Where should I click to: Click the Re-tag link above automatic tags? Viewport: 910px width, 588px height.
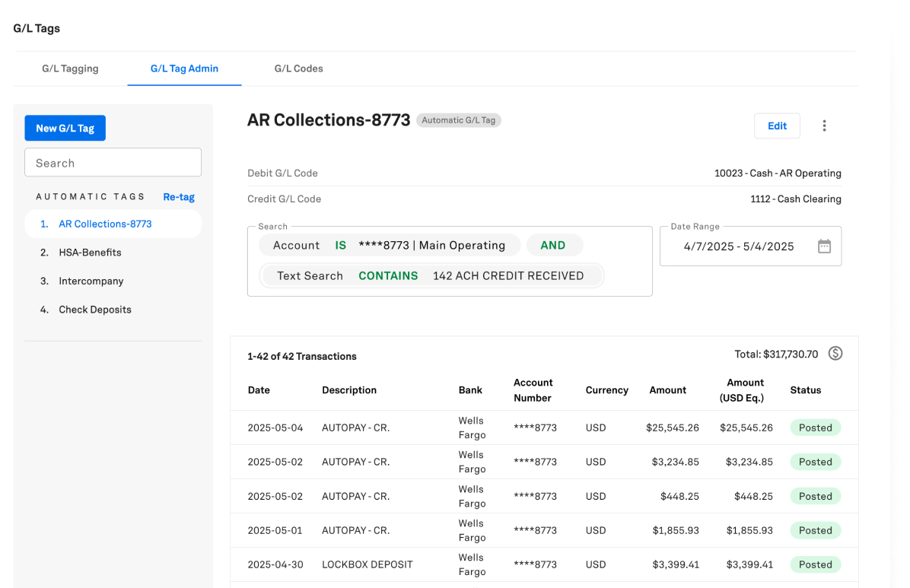click(179, 196)
